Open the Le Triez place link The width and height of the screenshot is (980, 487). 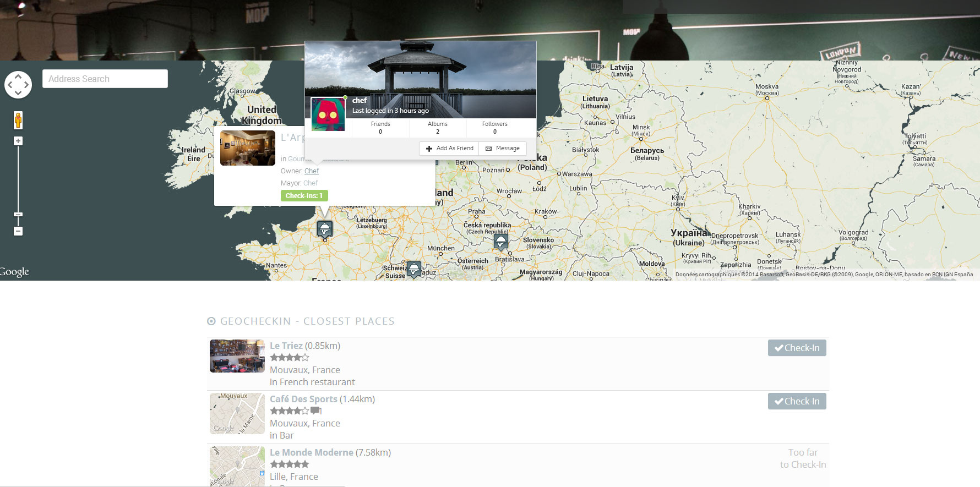(286, 346)
